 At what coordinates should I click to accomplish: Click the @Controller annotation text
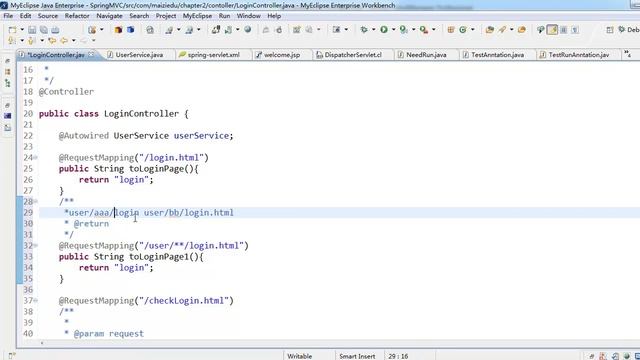tap(66, 92)
